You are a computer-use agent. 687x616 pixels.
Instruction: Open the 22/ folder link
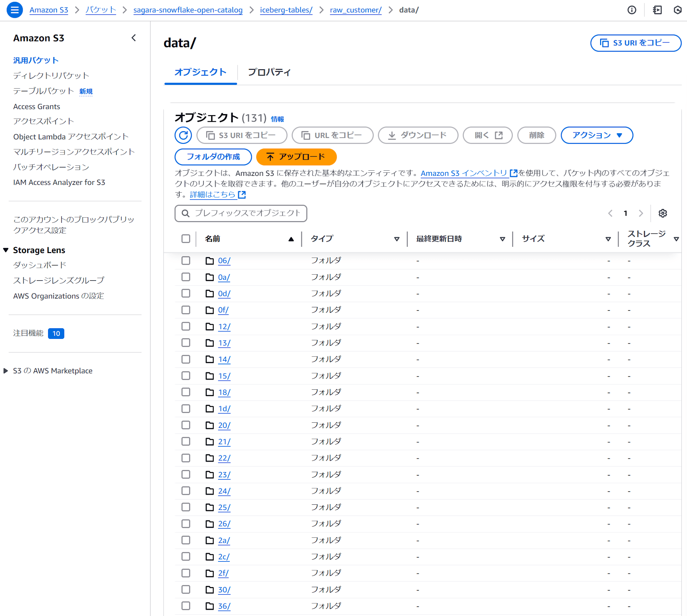coord(224,458)
